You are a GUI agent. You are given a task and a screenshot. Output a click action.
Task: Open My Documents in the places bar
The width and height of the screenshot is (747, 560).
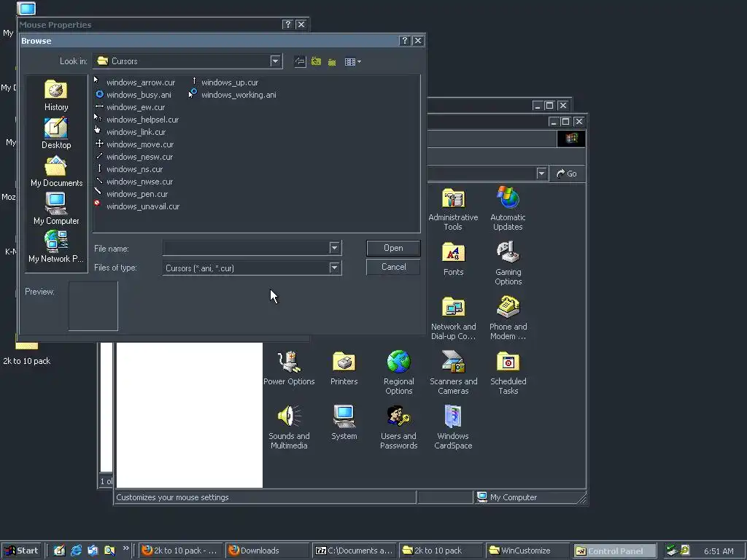(56, 172)
